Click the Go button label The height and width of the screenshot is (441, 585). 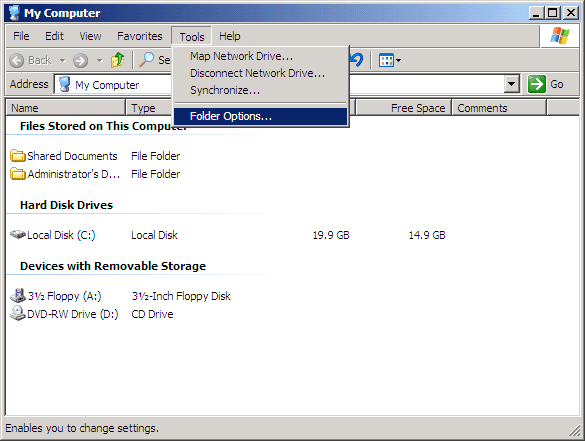557,84
